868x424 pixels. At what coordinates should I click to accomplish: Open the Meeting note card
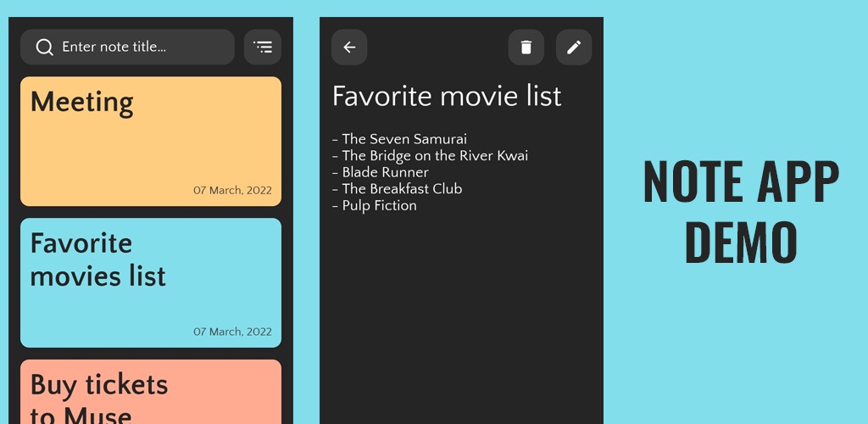pyautogui.click(x=151, y=141)
